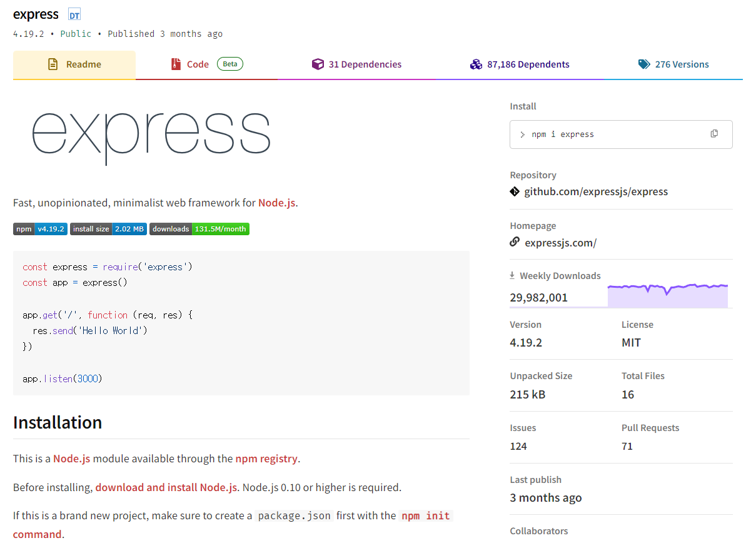The width and height of the screenshot is (756, 543).
Task: Follow the download and install Node.js link
Action: pyautogui.click(x=166, y=487)
